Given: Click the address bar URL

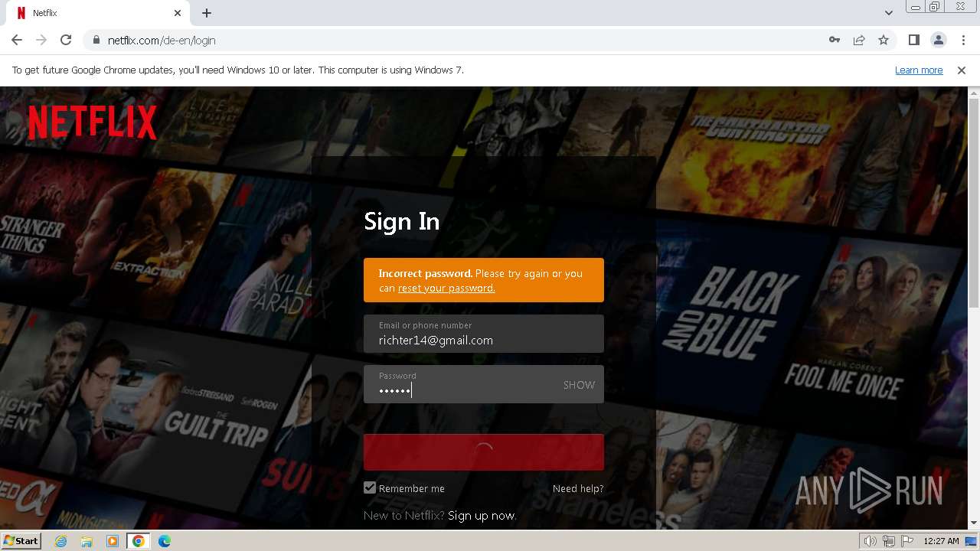Looking at the screenshot, I should point(162,40).
